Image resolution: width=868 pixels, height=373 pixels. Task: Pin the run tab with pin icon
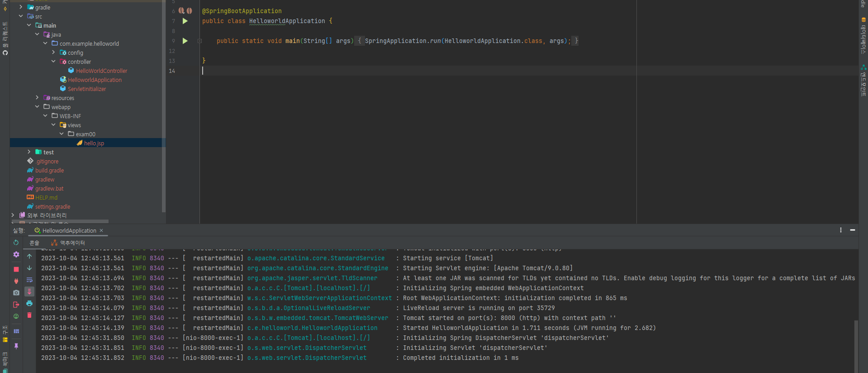click(x=16, y=346)
